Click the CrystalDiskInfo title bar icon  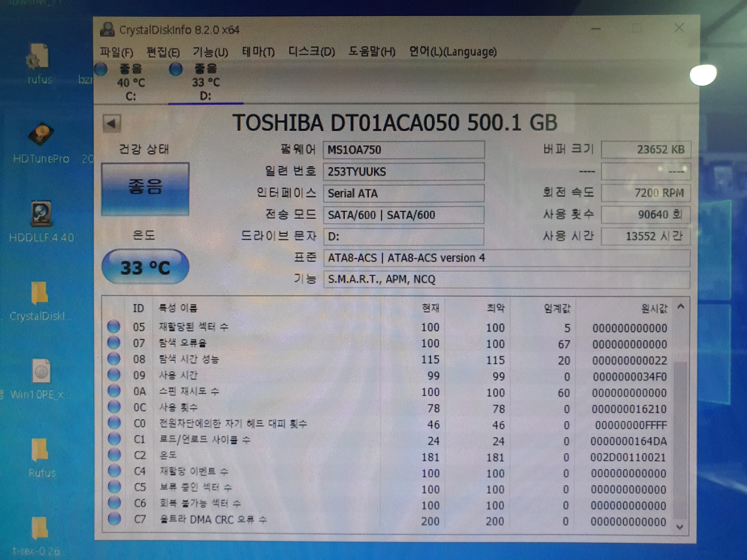pyautogui.click(x=107, y=30)
